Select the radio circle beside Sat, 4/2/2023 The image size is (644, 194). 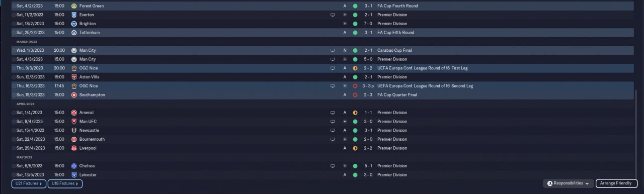[x=14, y=6]
